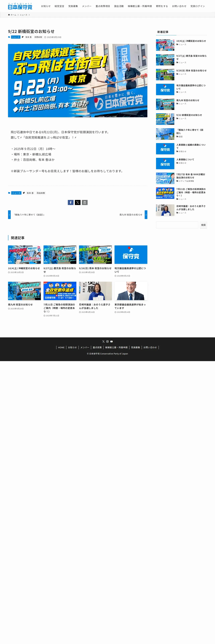This screenshot has height=644, width=215.
Task: Open 党員募集 in the top navigation
Action: click(73, 6)
